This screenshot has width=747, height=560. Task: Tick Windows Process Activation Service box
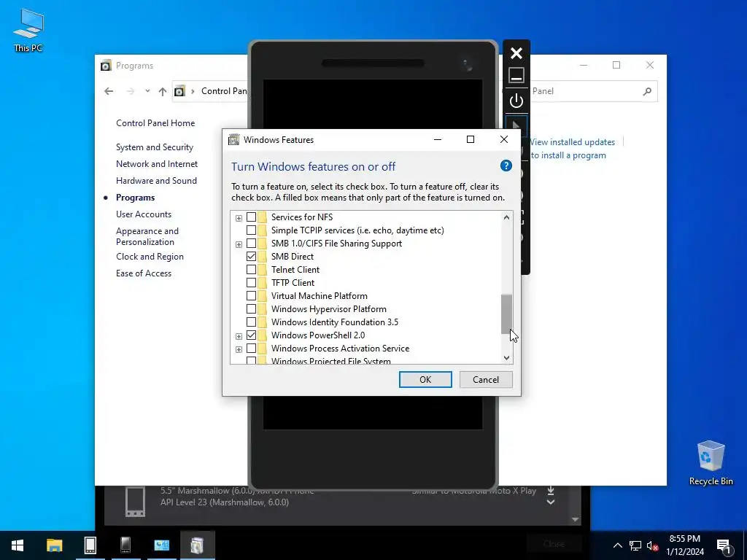pos(251,348)
